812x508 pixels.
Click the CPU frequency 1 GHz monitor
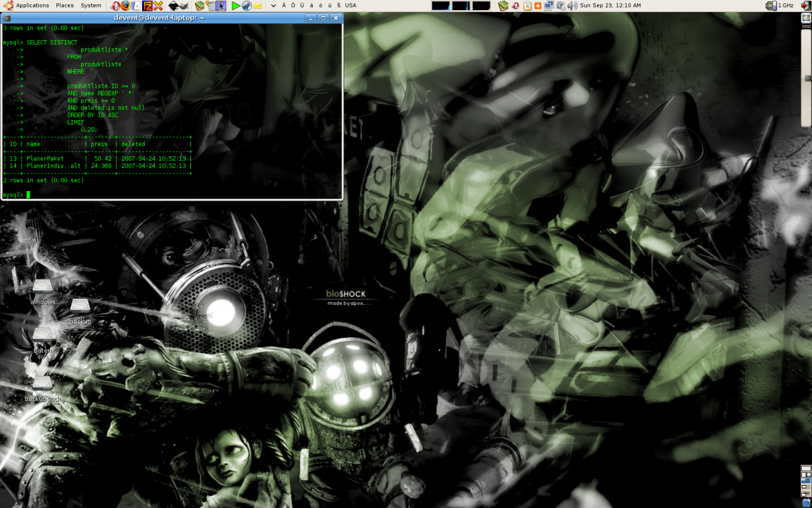(780, 6)
